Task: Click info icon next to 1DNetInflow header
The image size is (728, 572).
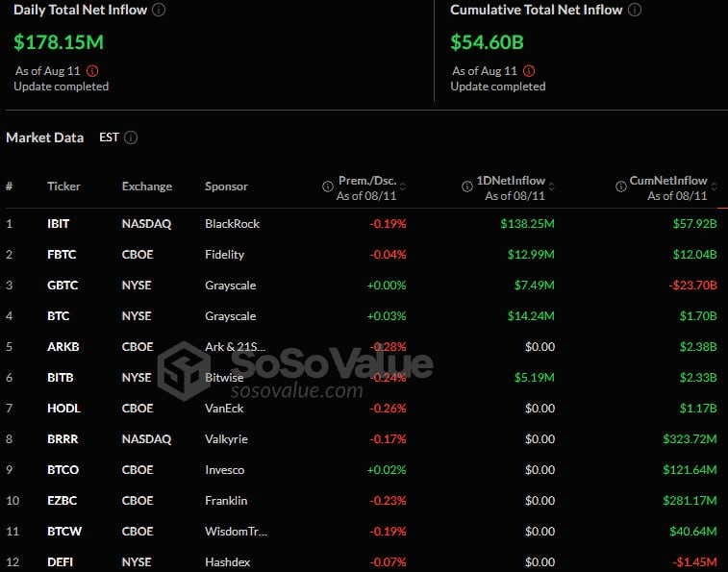Action: [467, 187]
